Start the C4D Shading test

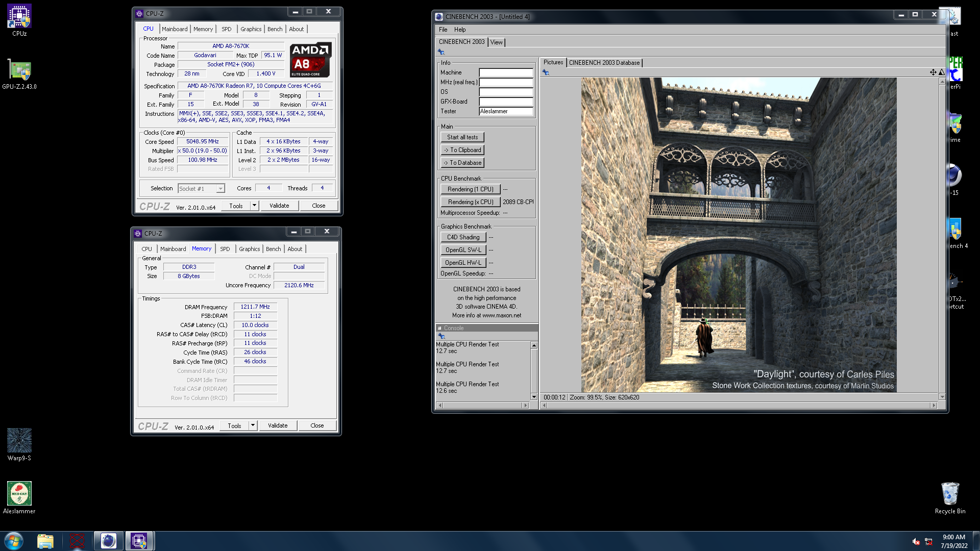pyautogui.click(x=463, y=237)
